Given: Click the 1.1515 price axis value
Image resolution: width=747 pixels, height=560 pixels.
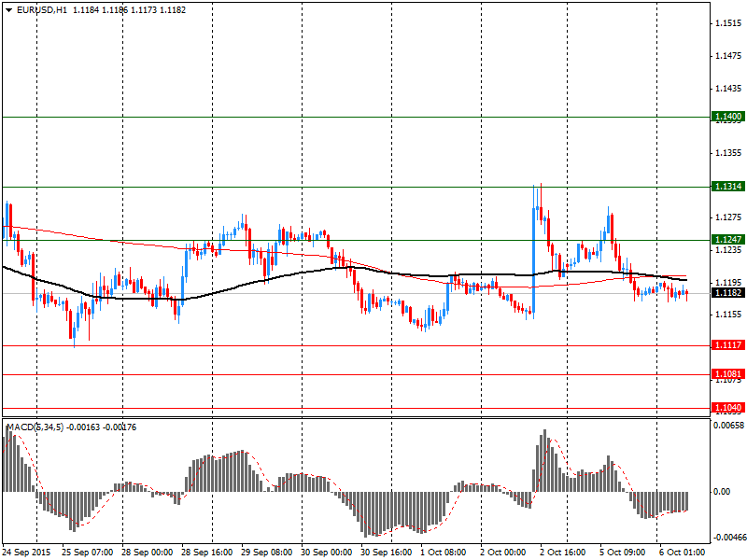Looking at the screenshot, I should coord(729,23).
